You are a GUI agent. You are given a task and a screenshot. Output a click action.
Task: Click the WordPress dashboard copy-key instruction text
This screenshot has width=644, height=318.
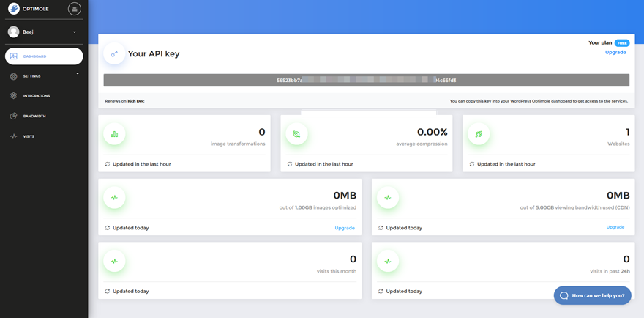[x=539, y=101]
